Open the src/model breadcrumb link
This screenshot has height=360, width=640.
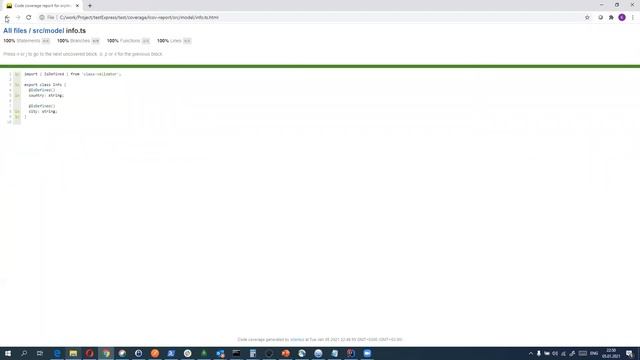click(x=48, y=31)
